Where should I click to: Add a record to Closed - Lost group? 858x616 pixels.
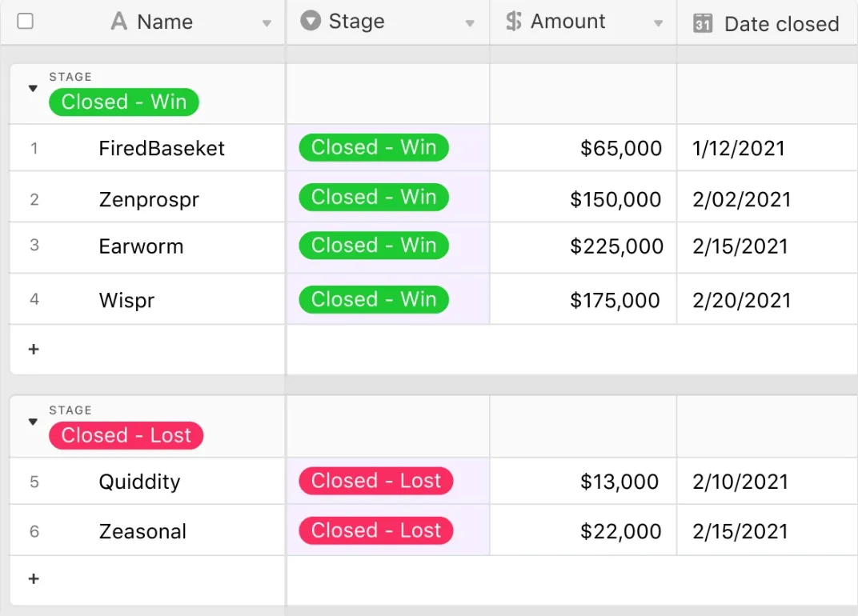(x=34, y=578)
